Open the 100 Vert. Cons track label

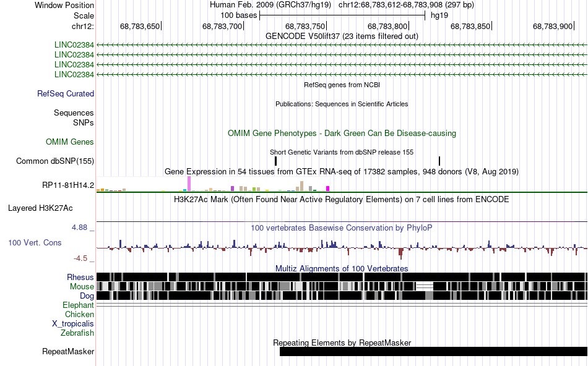(x=35, y=243)
